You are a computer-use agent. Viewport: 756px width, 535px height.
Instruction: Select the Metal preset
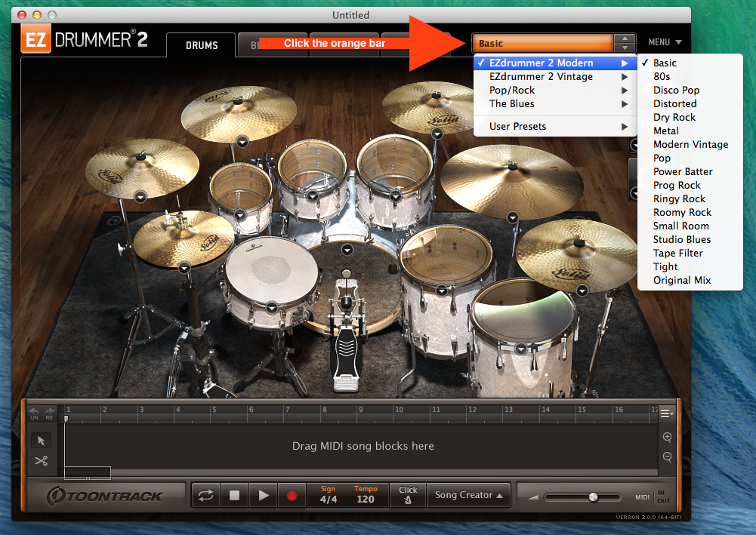click(x=690, y=131)
